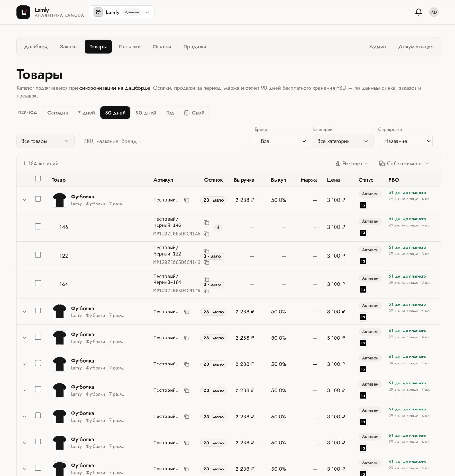Click the Остаток column header

coord(213,180)
